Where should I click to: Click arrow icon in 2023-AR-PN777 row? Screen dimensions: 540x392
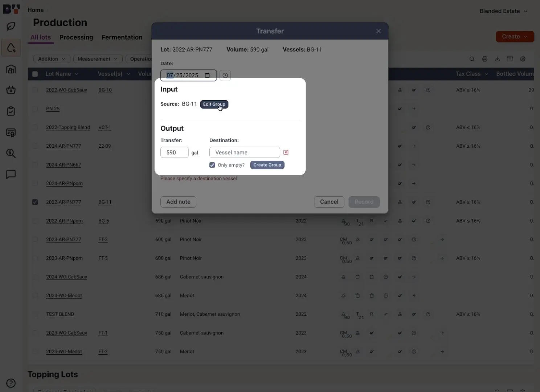point(442,240)
